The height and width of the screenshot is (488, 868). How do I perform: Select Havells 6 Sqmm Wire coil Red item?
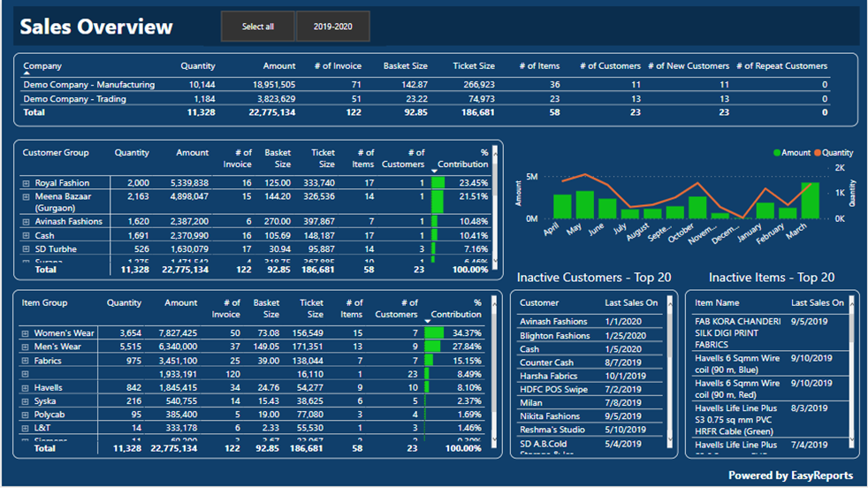770,389
